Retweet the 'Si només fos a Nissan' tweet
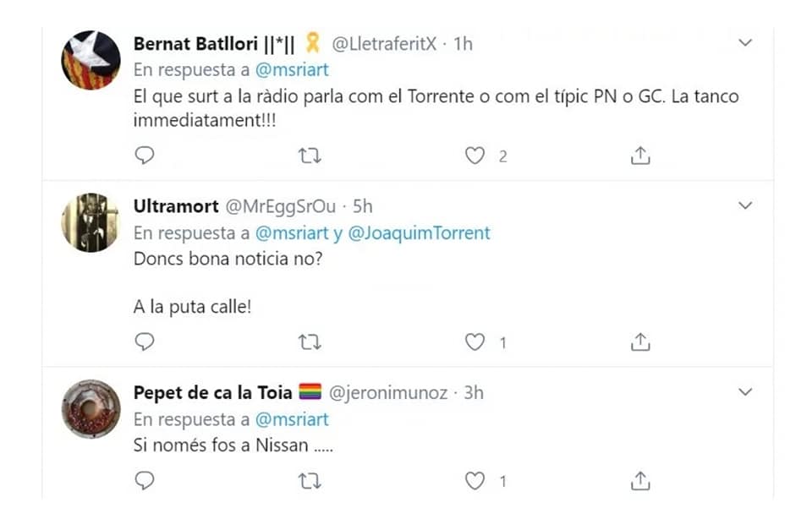 point(310,481)
